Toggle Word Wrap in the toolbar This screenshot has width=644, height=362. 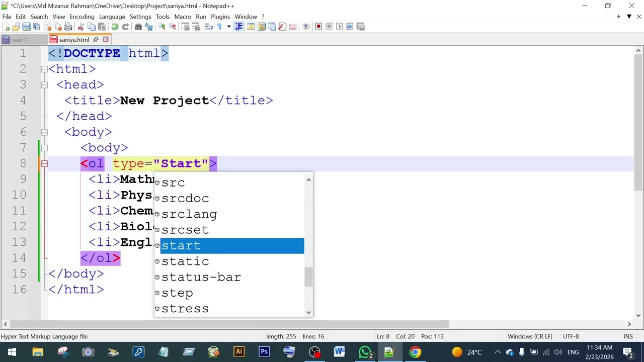(208, 27)
